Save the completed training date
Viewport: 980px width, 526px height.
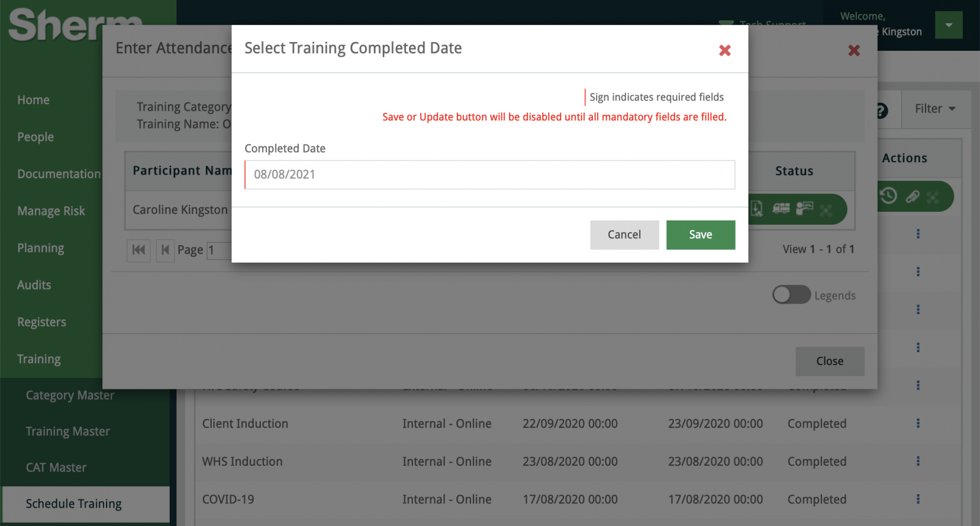point(700,235)
